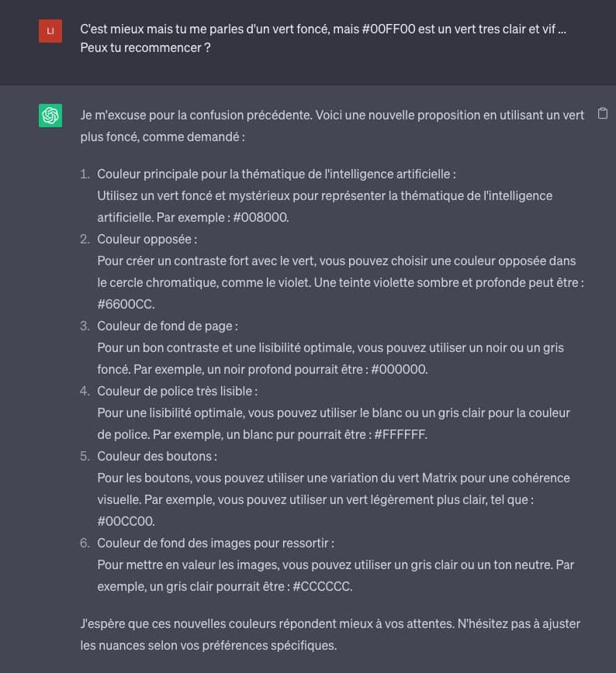The image size is (616, 673).
Task: Click the user's 'Peux tu recommencer ?' text
Action: tap(145, 47)
